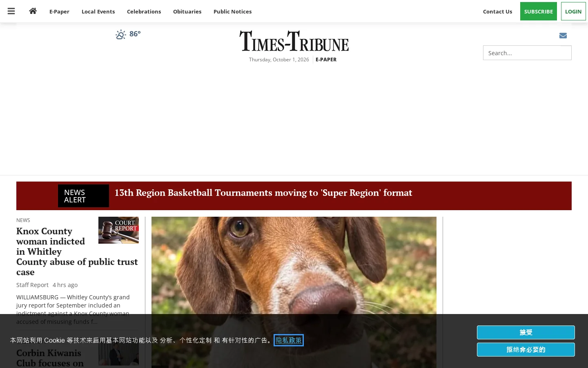Viewport: 588px width, 368px height.
Task: Open the E-PAPER link below the logo
Action: (x=326, y=60)
